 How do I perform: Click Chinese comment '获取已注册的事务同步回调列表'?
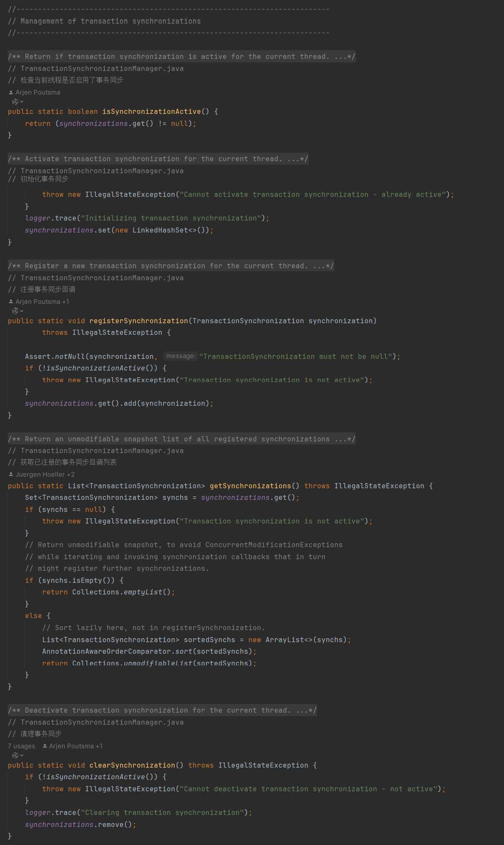pyautogui.click(x=62, y=462)
